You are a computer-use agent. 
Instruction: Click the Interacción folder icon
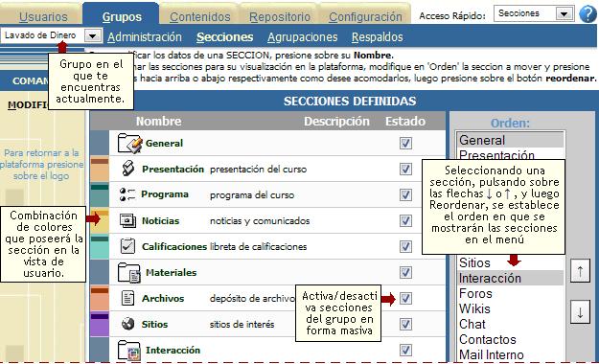coord(129,351)
